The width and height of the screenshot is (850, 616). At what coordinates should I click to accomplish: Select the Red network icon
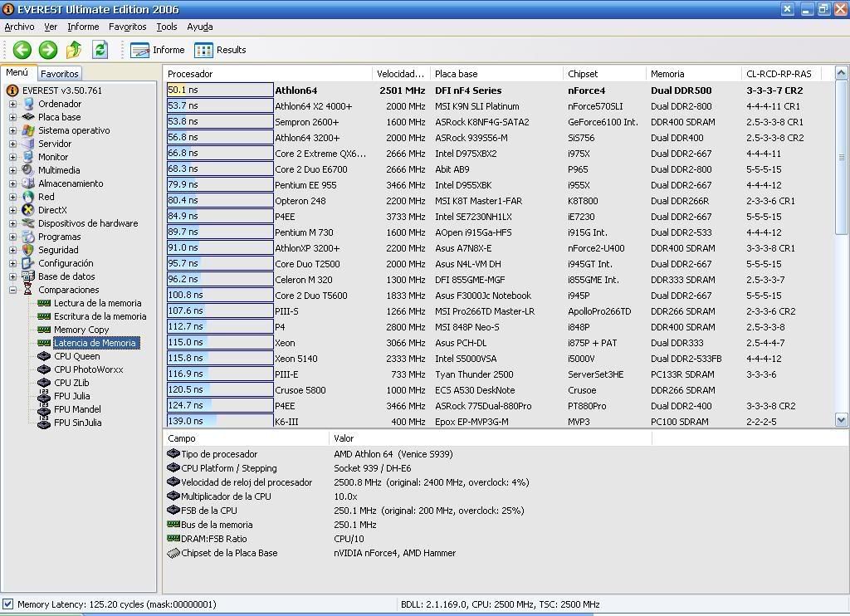[28, 197]
